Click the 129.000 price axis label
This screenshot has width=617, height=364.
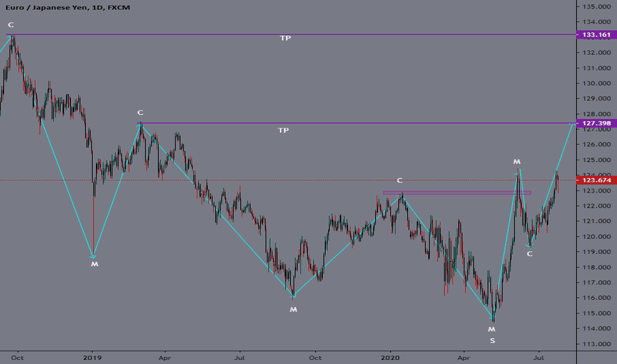pyautogui.click(x=596, y=99)
